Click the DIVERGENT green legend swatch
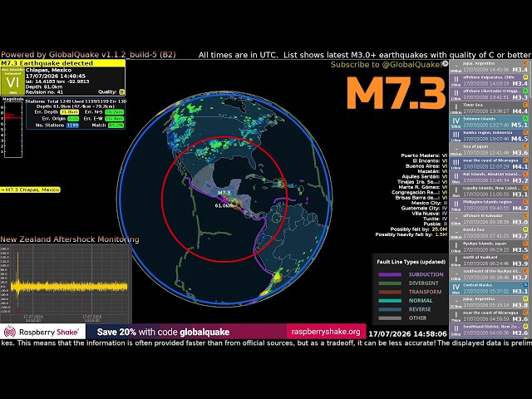Image resolution: width=532 pixels, height=399 pixels. point(390,283)
